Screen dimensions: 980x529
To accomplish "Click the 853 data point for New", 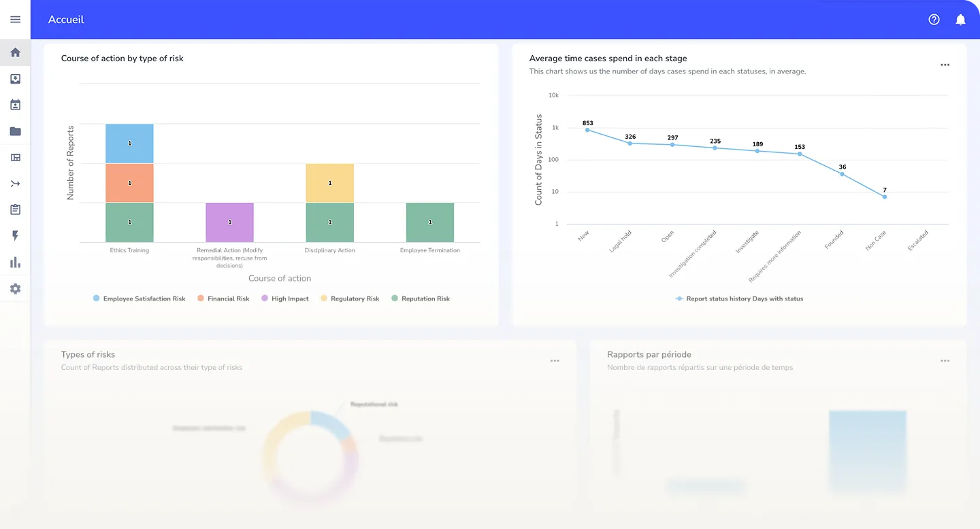I will [x=587, y=130].
